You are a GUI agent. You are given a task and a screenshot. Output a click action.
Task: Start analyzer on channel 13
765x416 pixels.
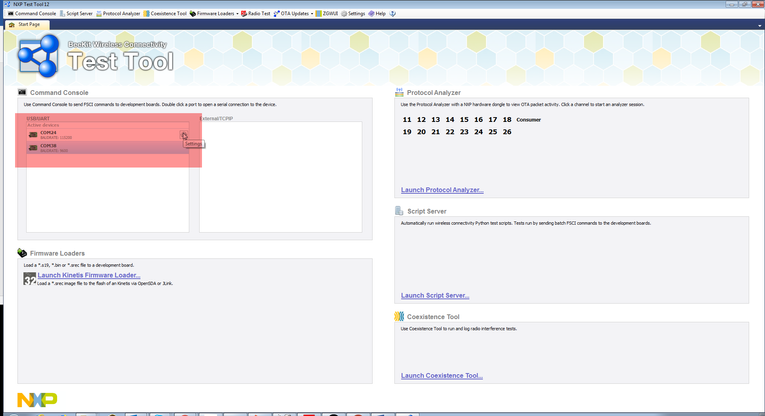click(436, 119)
